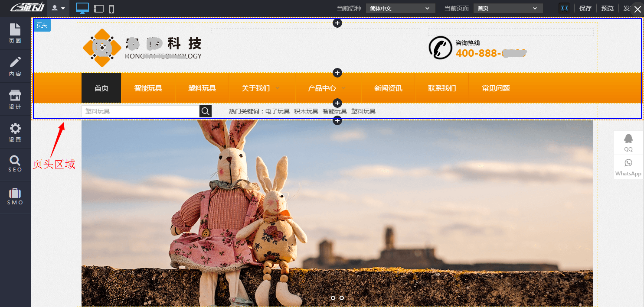Open the 当前页面 page selector dropdown
644x307 pixels.
[x=507, y=8]
